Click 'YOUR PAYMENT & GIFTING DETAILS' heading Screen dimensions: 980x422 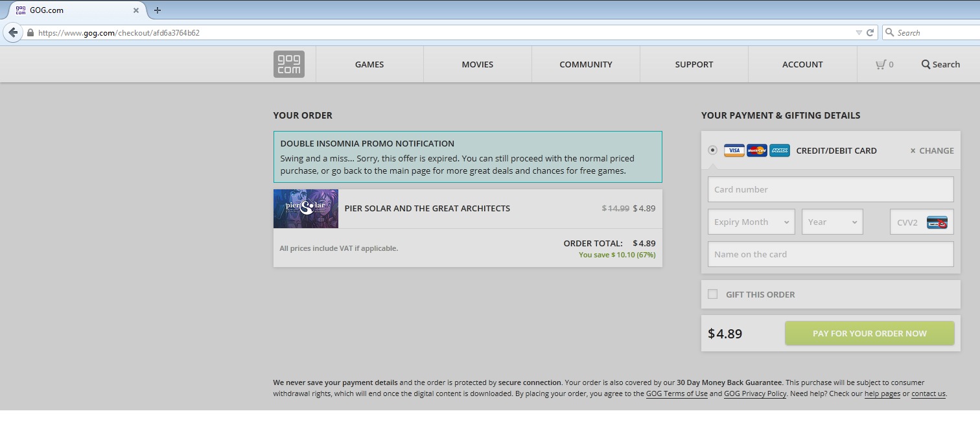[781, 115]
